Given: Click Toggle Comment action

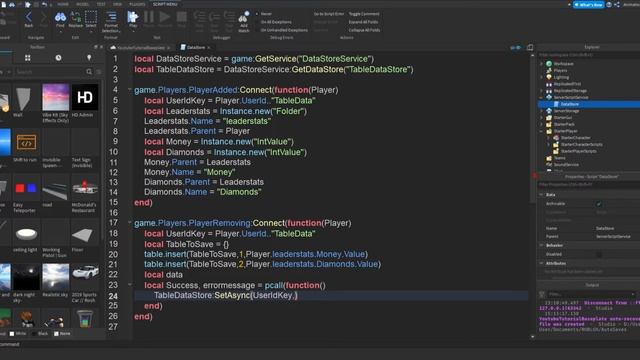Looking at the screenshot, I should (x=364, y=14).
